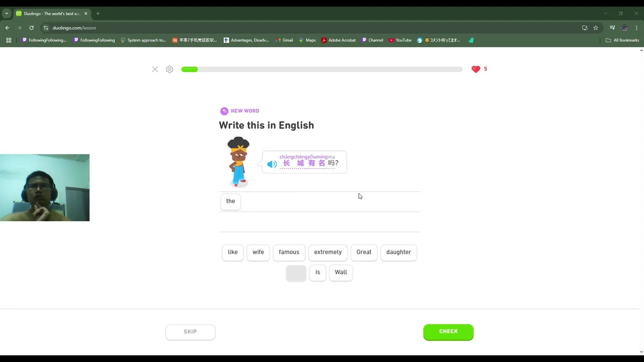View site information icon in address bar
644x362 pixels.
click(x=46, y=28)
